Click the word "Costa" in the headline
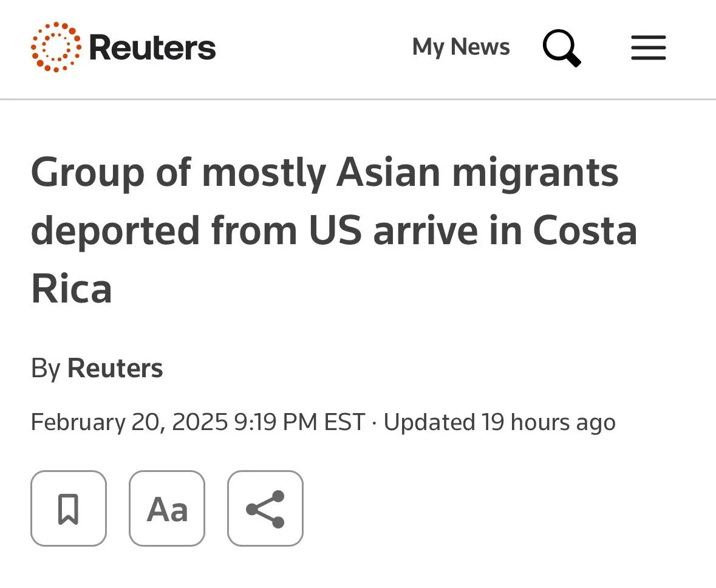Viewport: 716px width, 588px height. tap(585, 231)
